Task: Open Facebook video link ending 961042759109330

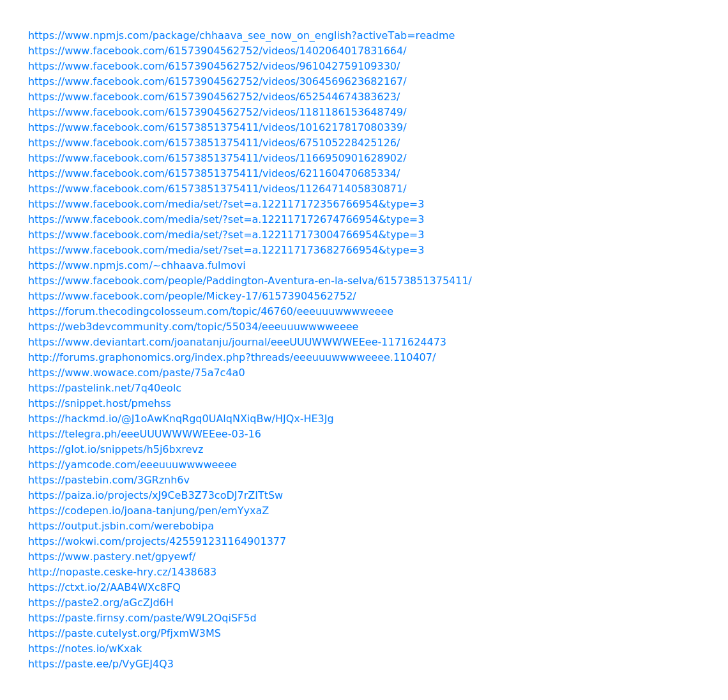Action: coord(214,66)
